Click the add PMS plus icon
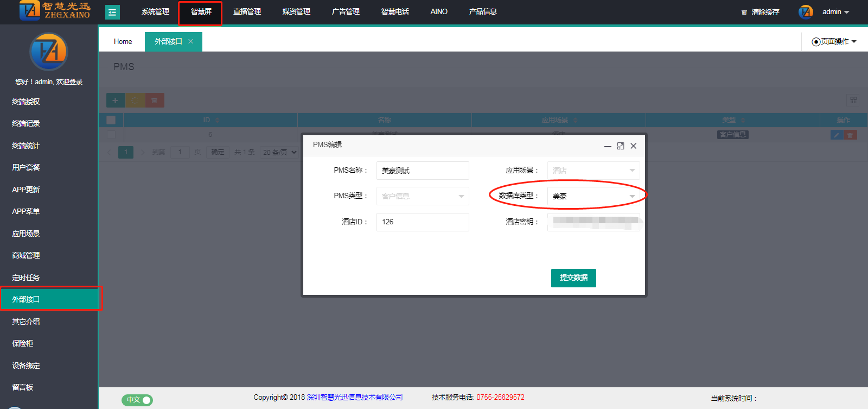 115,100
